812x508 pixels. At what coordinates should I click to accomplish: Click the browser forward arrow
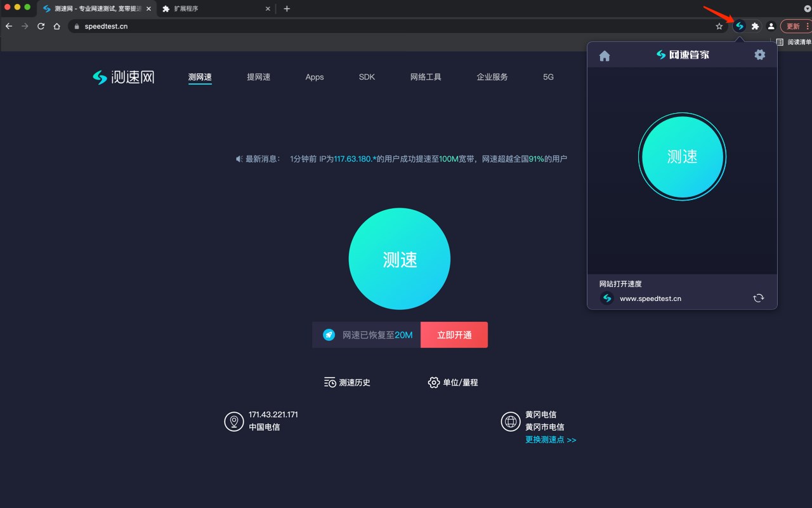(25, 26)
